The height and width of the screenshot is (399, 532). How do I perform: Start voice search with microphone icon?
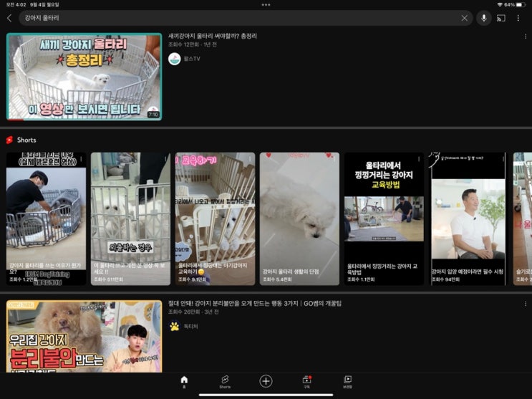[484, 18]
